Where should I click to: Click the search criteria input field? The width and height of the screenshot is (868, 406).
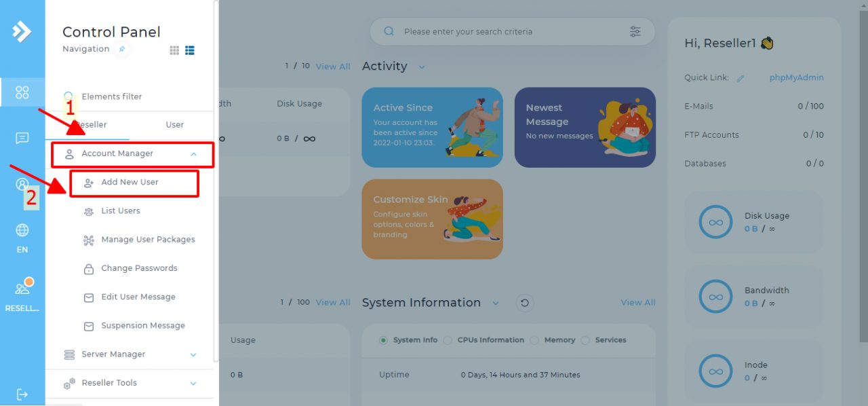point(509,31)
